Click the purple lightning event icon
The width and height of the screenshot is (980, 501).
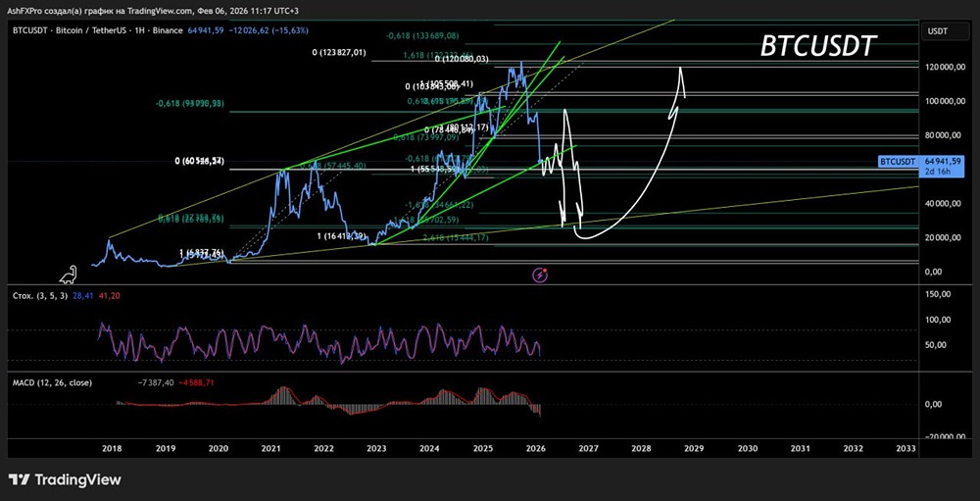(x=541, y=275)
